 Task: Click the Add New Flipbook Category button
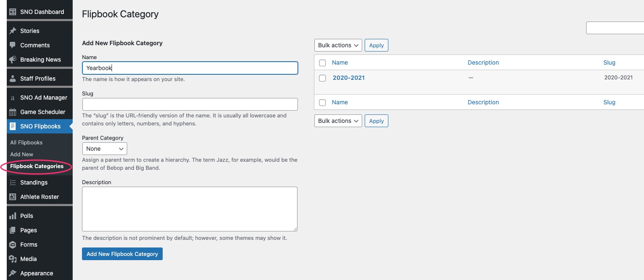click(x=122, y=254)
